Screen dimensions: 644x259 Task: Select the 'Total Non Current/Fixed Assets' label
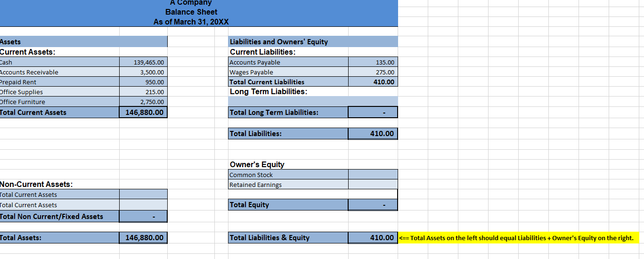(59, 216)
